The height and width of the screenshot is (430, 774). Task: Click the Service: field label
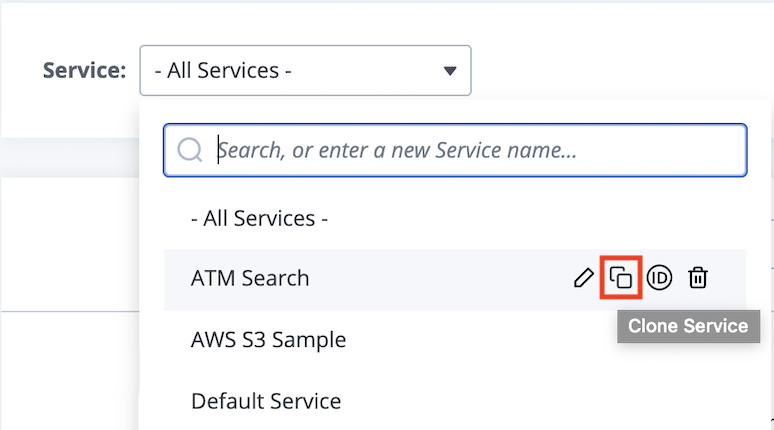(84, 70)
